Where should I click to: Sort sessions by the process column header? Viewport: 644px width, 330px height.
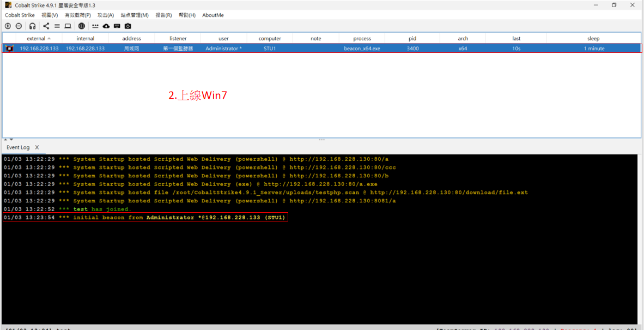pos(362,39)
